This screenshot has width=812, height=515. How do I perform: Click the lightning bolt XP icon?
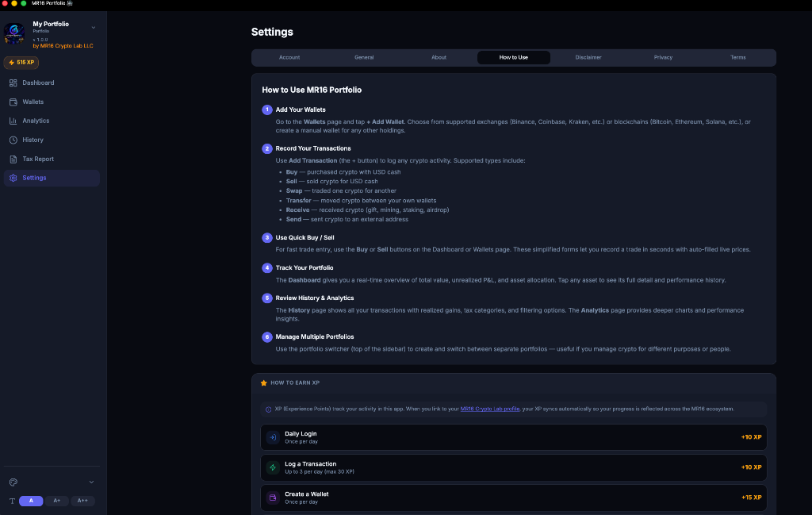[x=11, y=63]
